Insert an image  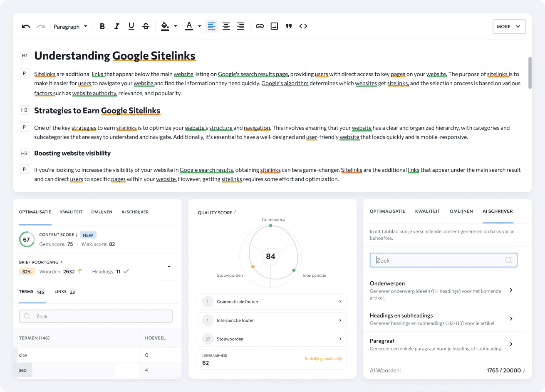click(x=275, y=26)
